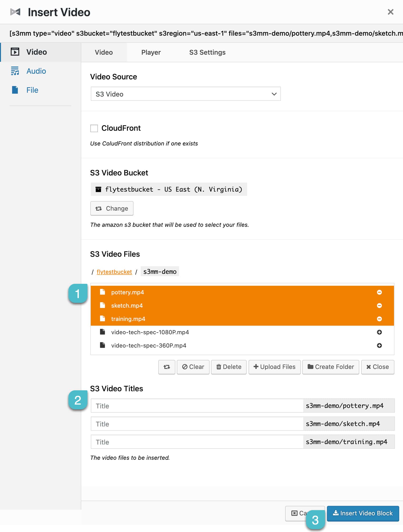
Task: Click the Clear selection button
Action: (193, 367)
